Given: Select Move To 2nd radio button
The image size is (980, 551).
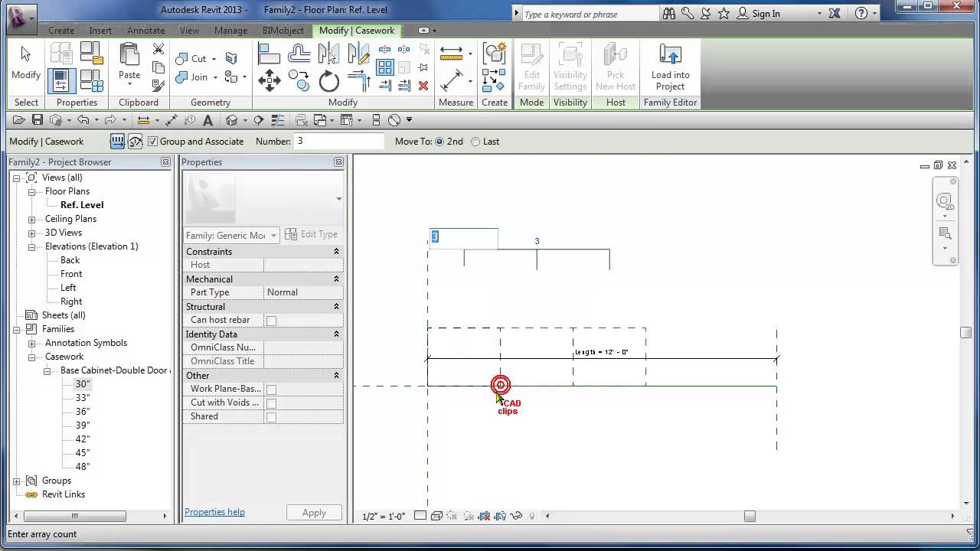Looking at the screenshot, I should (x=439, y=142).
